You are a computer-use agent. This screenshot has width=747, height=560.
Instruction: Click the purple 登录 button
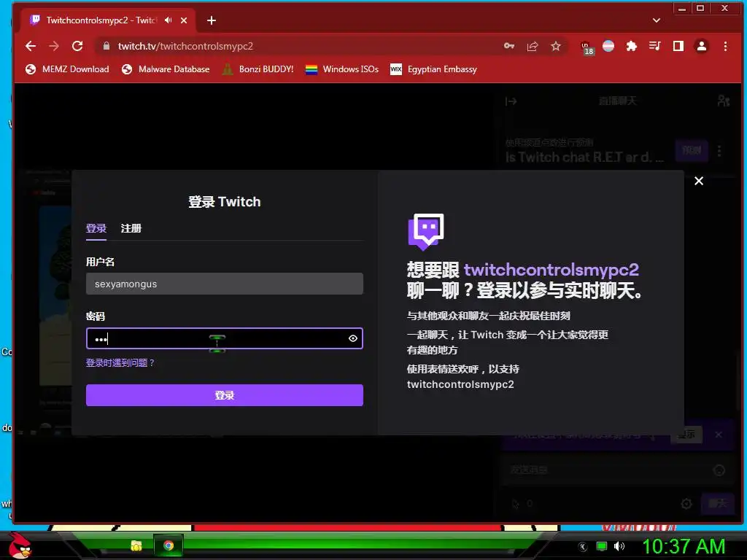(x=225, y=395)
